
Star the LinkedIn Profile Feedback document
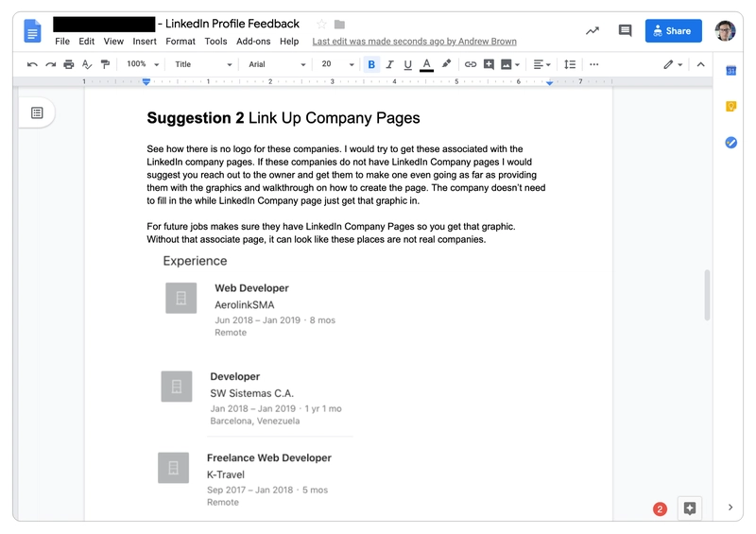pos(321,24)
